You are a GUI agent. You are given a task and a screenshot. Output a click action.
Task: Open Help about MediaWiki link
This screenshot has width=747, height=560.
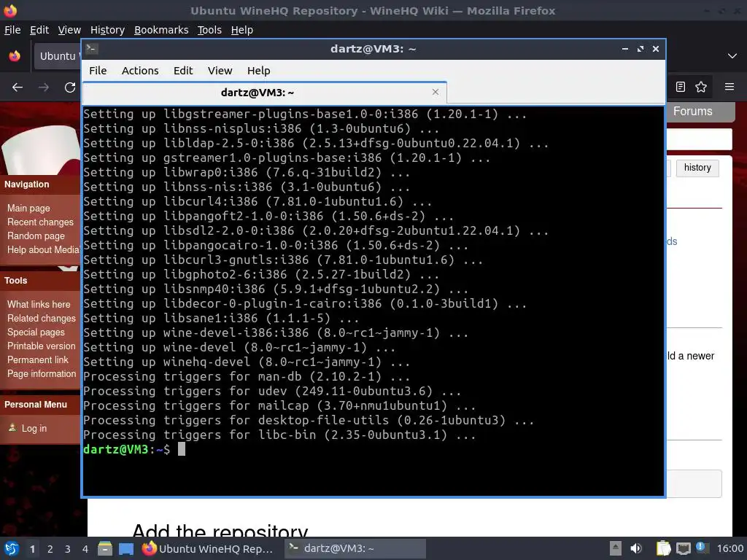tap(43, 249)
